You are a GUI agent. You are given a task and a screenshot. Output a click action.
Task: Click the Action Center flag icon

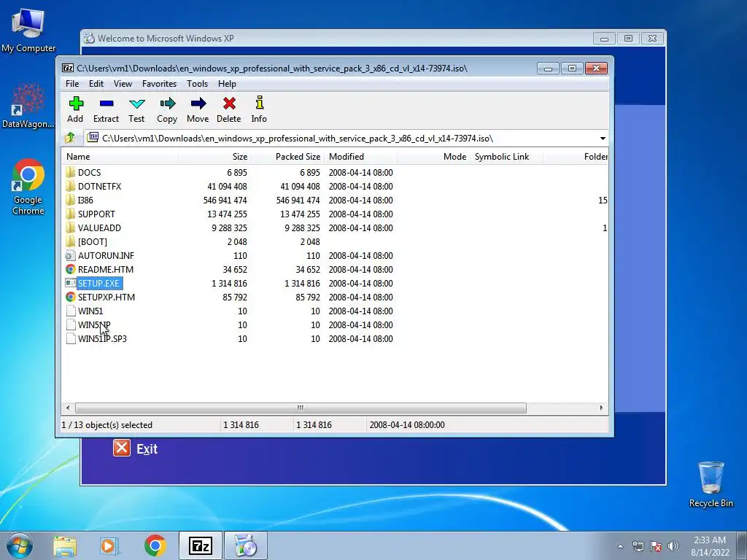(x=656, y=546)
